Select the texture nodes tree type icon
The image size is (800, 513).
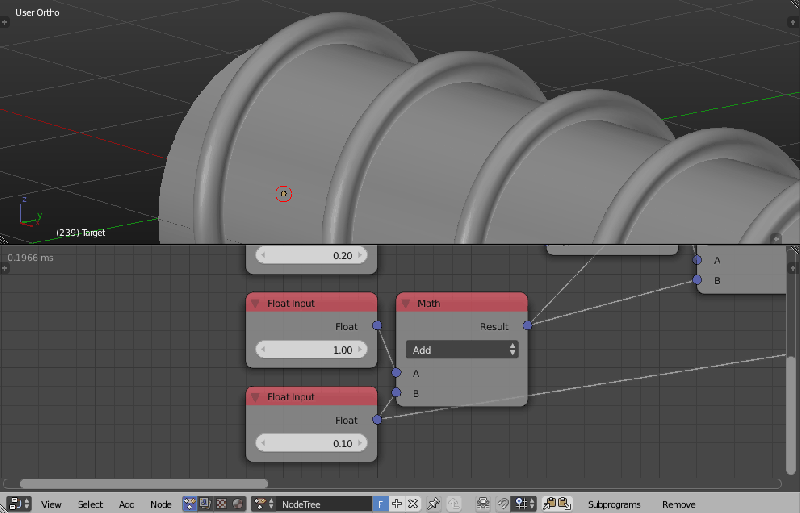click(221, 504)
